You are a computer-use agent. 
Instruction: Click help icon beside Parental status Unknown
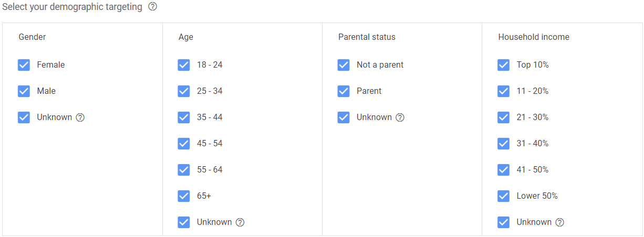400,117
